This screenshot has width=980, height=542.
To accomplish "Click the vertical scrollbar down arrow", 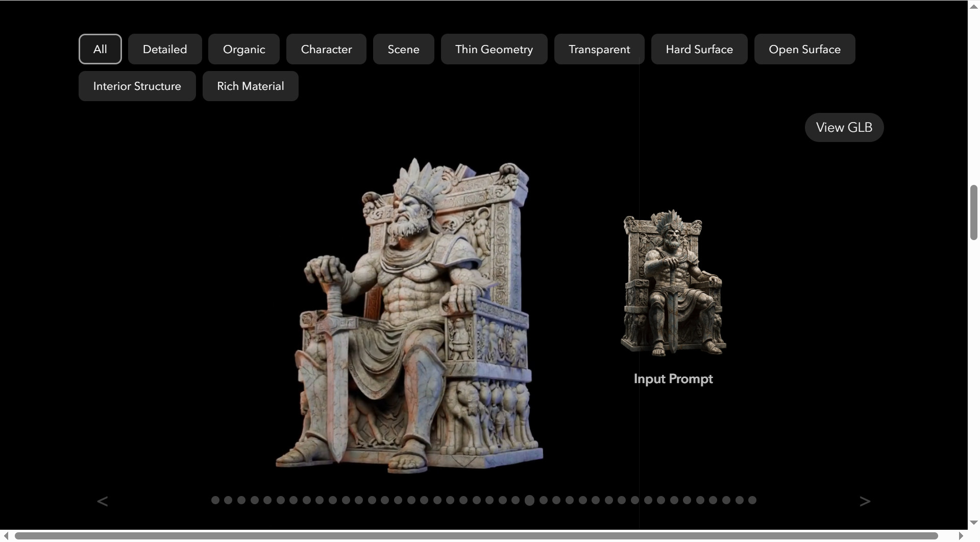I will coord(973,523).
